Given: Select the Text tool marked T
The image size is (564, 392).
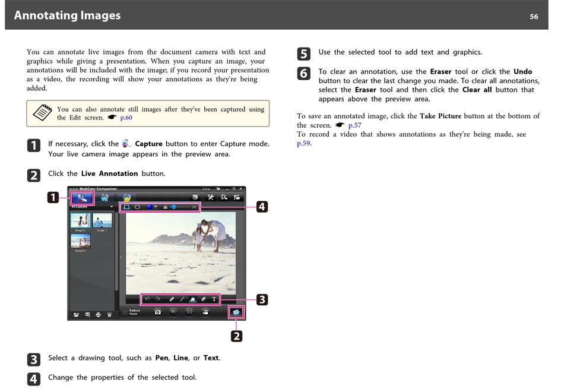Looking at the screenshot, I should click(x=214, y=299).
